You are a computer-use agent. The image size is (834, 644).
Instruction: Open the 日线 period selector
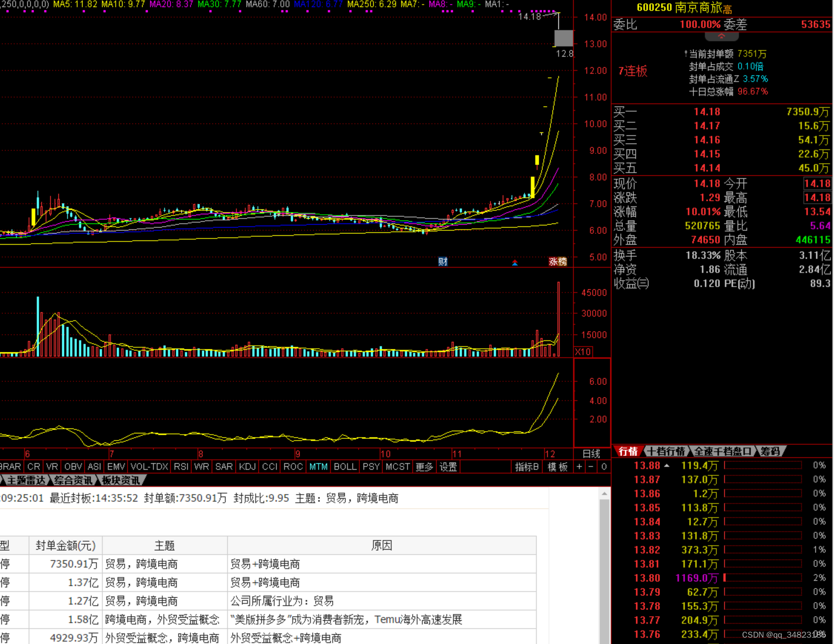click(591, 454)
